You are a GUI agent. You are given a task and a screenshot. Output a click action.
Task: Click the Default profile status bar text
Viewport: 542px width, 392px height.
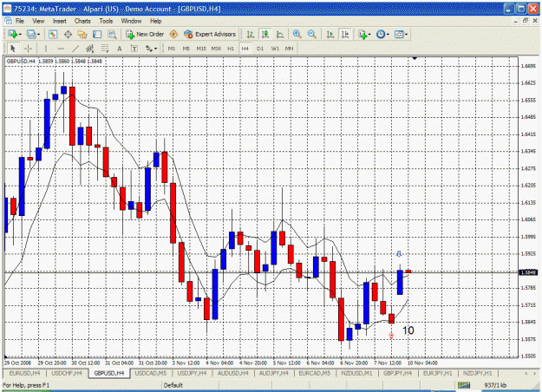[173, 385]
